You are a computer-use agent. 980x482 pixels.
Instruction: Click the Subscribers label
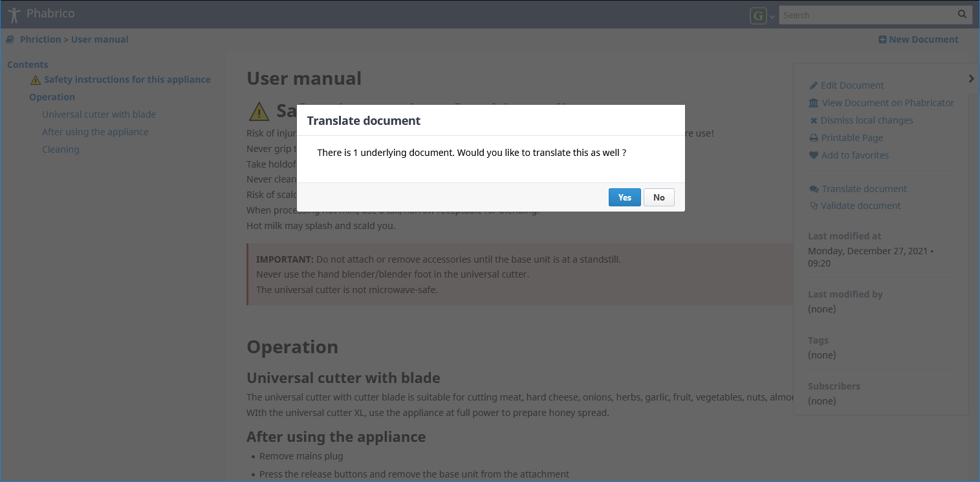[x=834, y=386]
